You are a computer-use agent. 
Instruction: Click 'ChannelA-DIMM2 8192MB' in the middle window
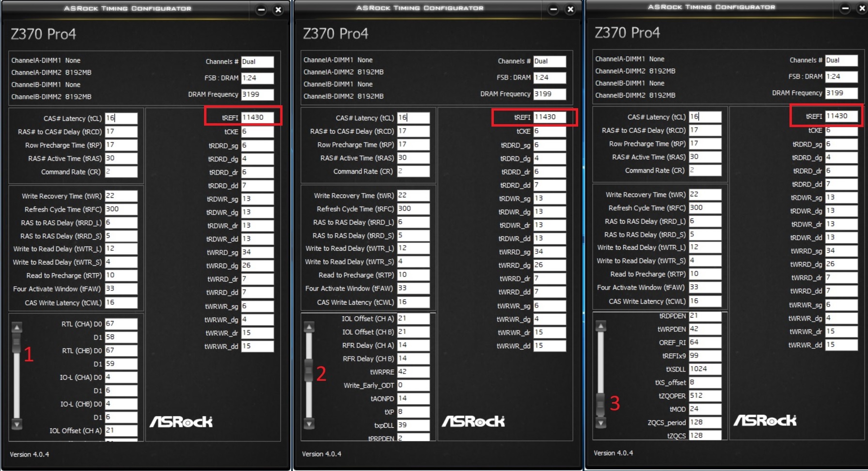[344, 72]
